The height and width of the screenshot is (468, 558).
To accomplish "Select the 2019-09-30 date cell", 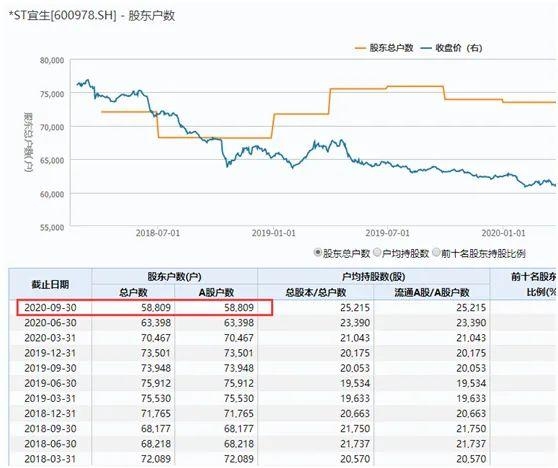I will 50,368.
